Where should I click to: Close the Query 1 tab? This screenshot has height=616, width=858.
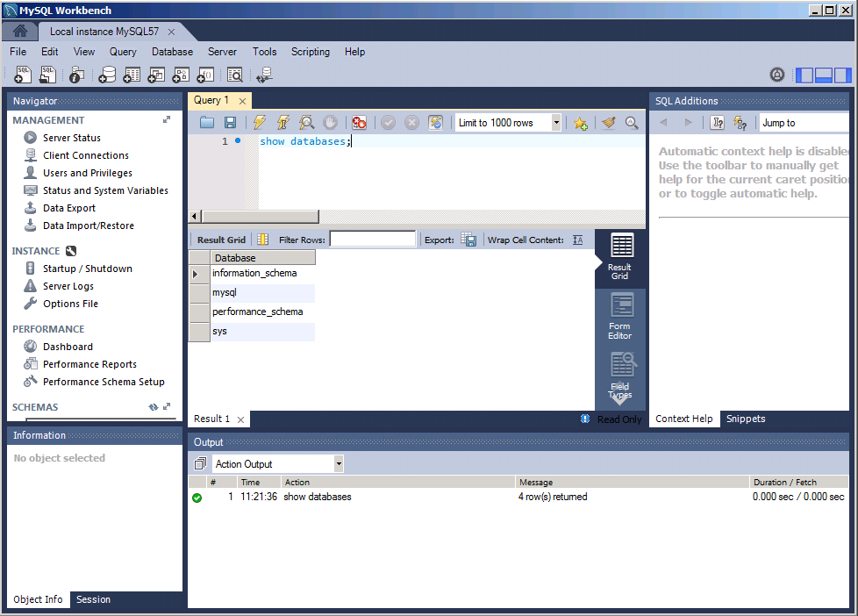242,101
